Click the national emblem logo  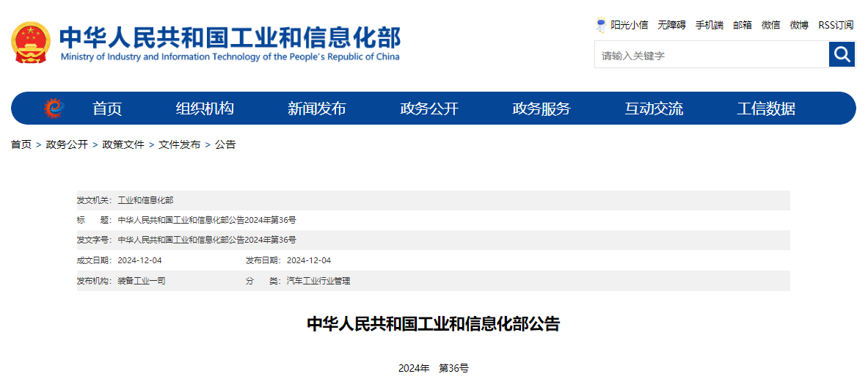[30, 43]
